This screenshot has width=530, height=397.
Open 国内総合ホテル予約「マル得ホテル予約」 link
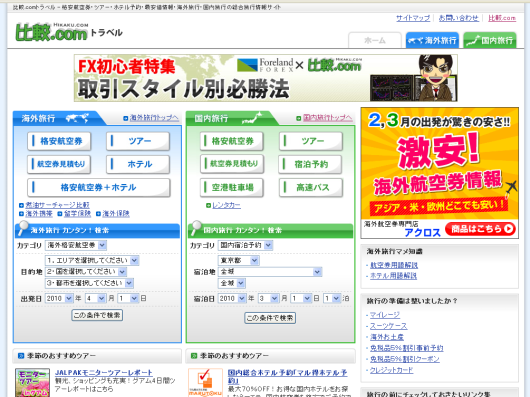287,376
